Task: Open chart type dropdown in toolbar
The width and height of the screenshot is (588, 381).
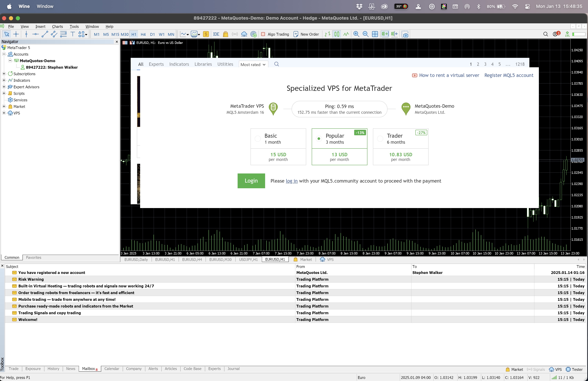Action: [x=184, y=34]
